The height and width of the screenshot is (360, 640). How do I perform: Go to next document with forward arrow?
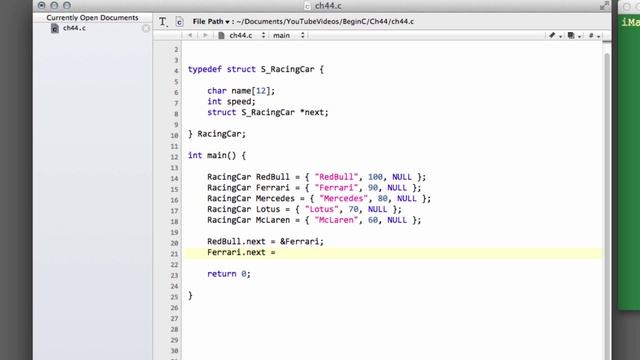205,36
